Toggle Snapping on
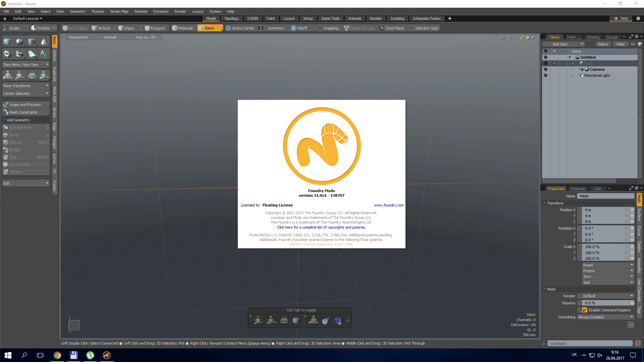Image resolution: width=644 pixels, height=362 pixels. [328, 28]
